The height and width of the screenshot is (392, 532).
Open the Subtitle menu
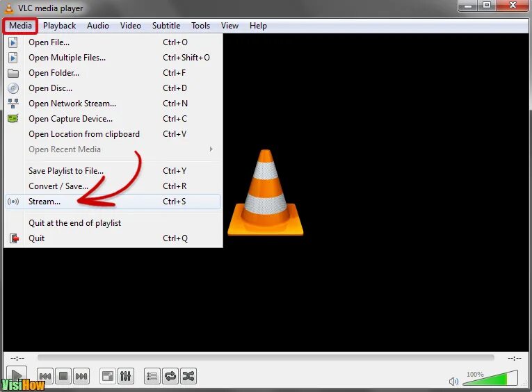166,26
